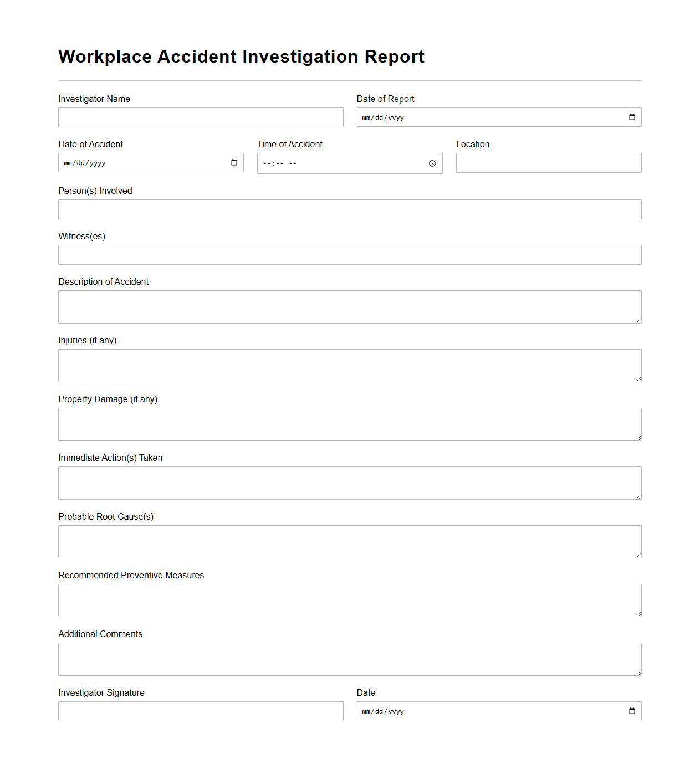The height and width of the screenshot is (780, 700).
Task: Click the Immediate Action(s) Taken box
Action: pyautogui.click(x=350, y=483)
